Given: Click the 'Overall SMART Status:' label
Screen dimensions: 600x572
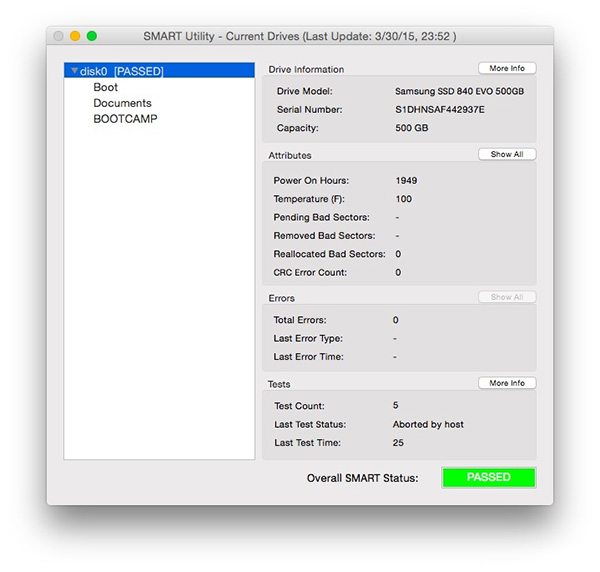Looking at the screenshot, I should [x=362, y=478].
